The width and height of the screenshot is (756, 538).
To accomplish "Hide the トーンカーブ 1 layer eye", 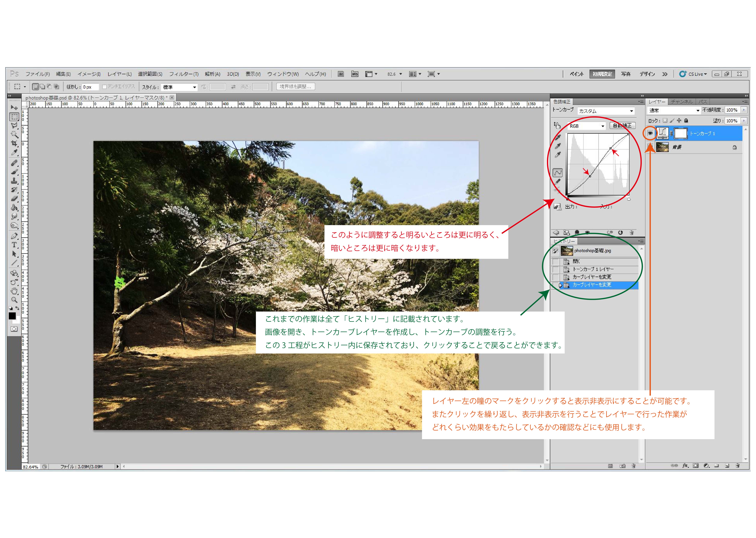I will coord(650,133).
